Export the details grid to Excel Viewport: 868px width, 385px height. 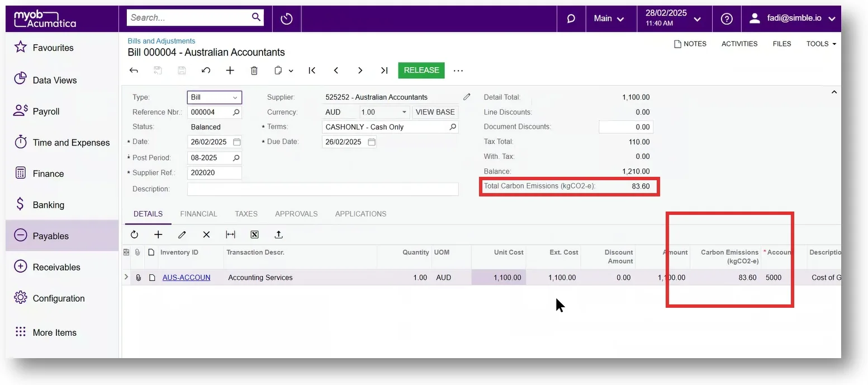(x=254, y=234)
